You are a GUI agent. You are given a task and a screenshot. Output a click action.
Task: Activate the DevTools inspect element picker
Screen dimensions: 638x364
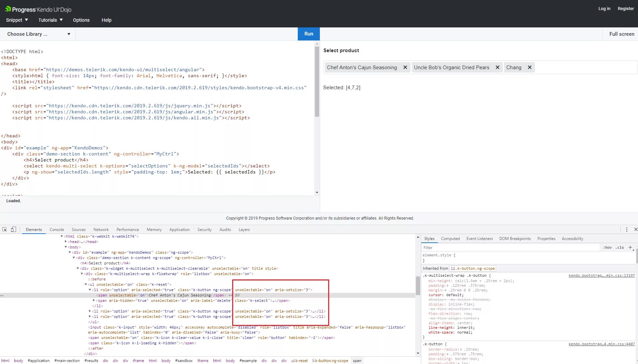(5, 230)
